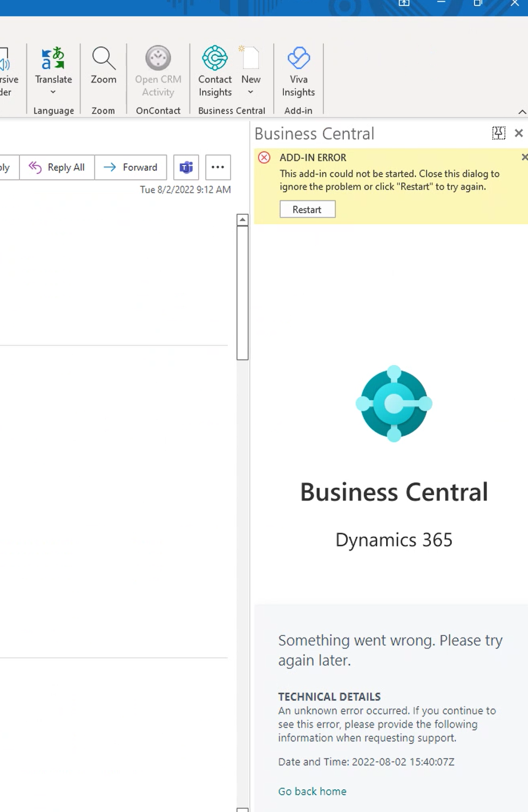
Task: Expand the New dropdown in Business Central group
Action: click(251, 92)
